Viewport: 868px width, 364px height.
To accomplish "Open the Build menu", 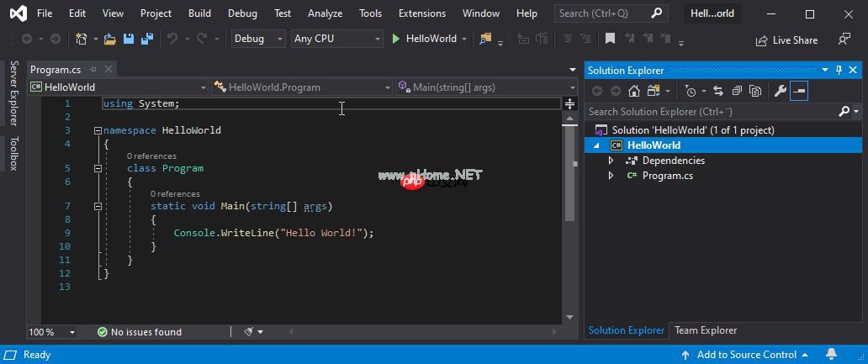I will [199, 13].
